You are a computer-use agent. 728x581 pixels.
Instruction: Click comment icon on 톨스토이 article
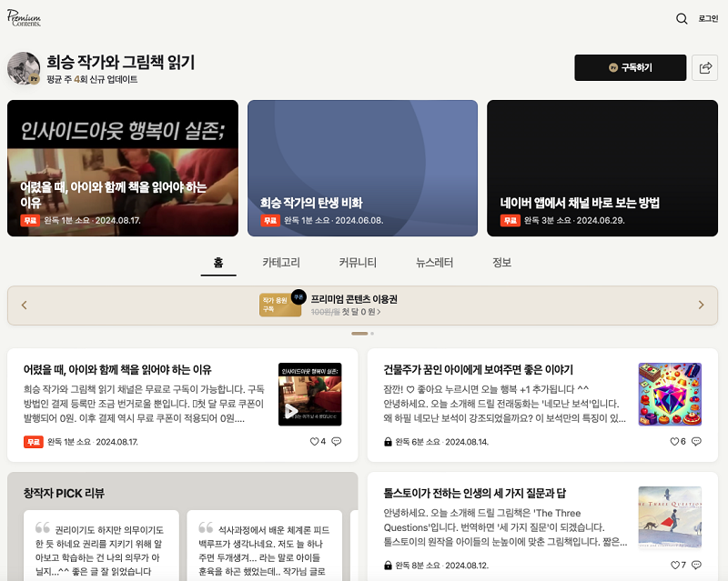pos(696,565)
